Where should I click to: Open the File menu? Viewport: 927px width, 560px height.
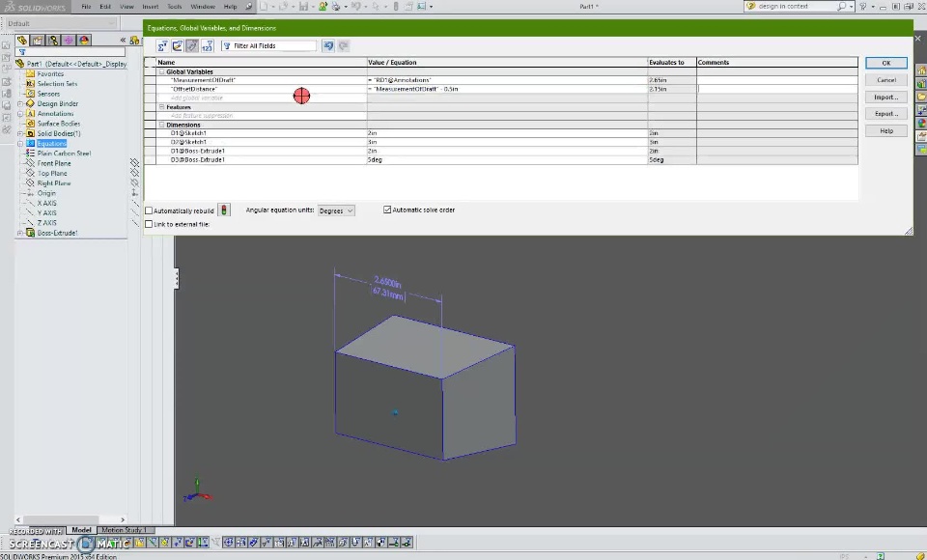tap(86, 7)
